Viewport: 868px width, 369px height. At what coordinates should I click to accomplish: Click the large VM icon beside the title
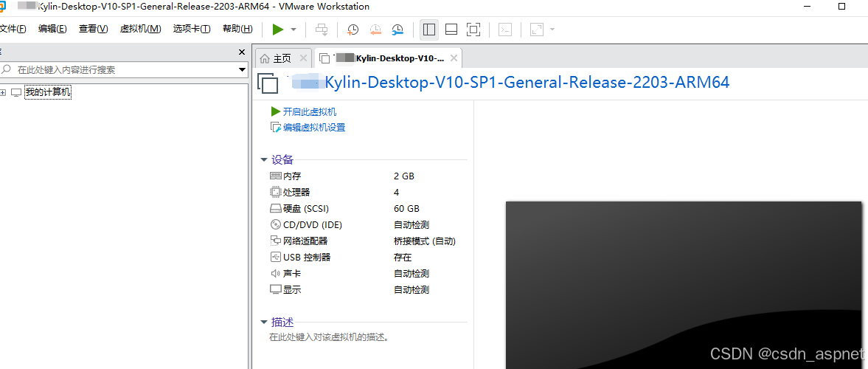click(268, 83)
